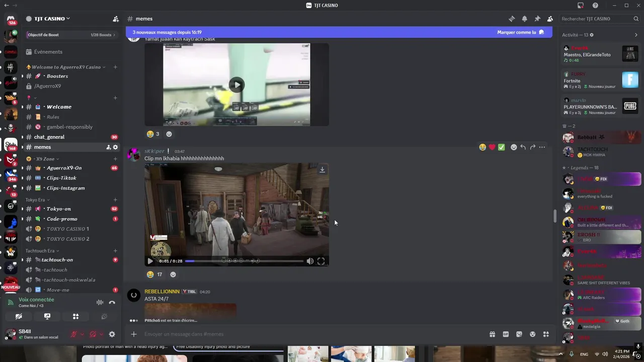Click memes channel edit gear icon
Image resolution: width=644 pixels, height=362 pixels.
click(x=115, y=147)
